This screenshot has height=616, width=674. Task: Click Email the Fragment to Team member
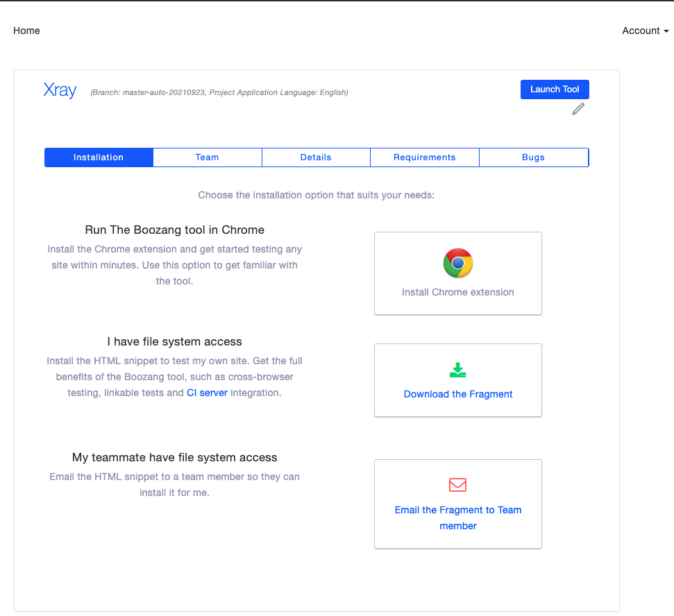click(x=458, y=517)
